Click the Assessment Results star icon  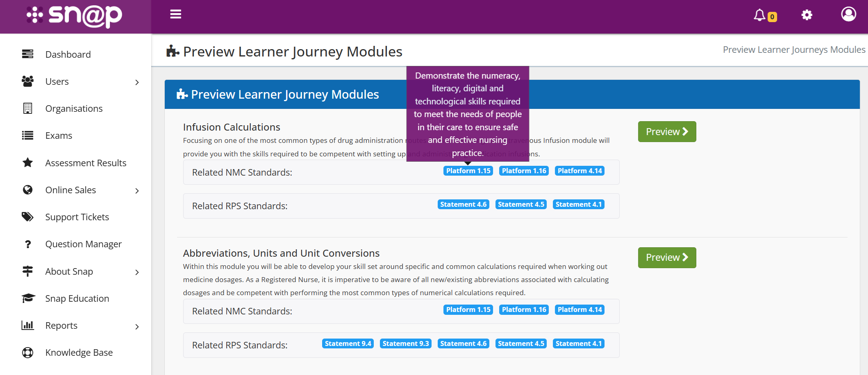(x=27, y=163)
